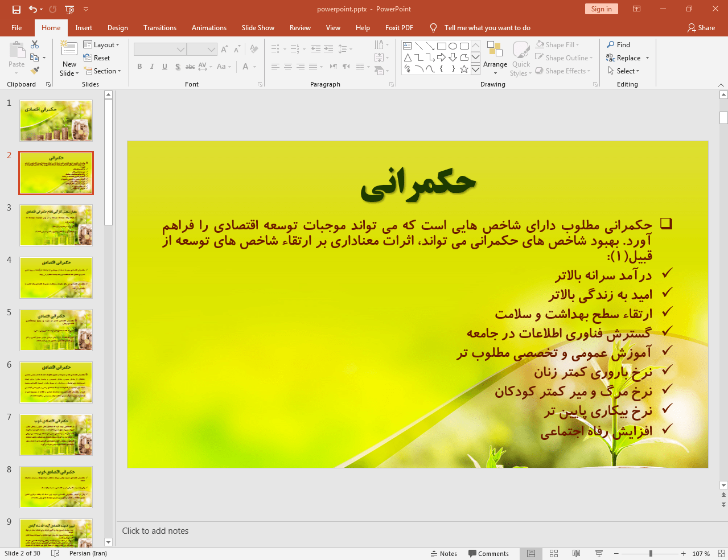Viewport: 728px width, 560px height.
Task: Toggle Align Left paragraph option
Action: click(275, 67)
